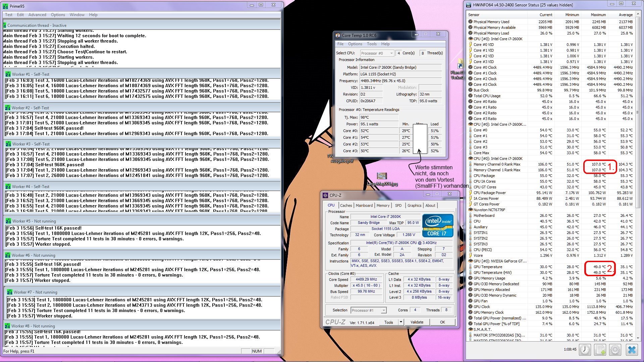Click the Worker #6 Not running window icon
The width and height of the screenshot is (644, 362).
(8, 255)
